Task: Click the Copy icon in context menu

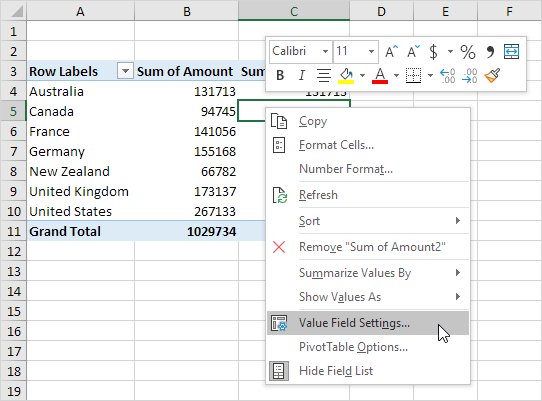Action: click(279, 121)
